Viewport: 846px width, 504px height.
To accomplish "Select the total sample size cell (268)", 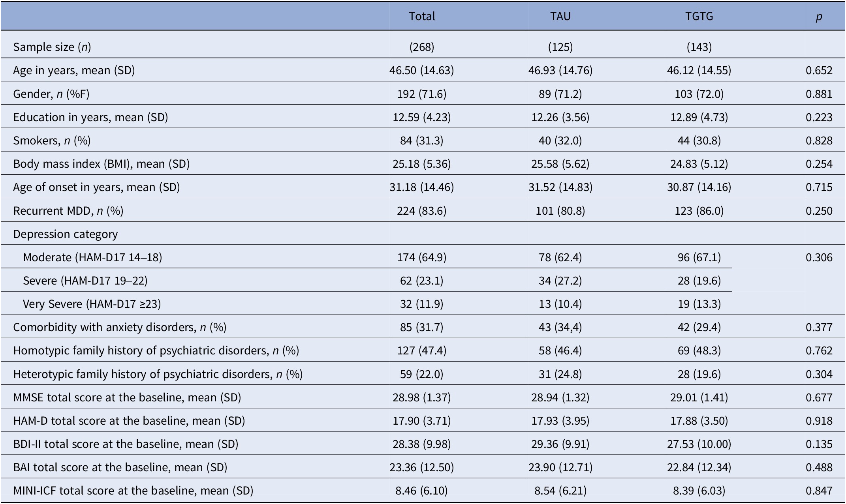I will coord(421,47).
